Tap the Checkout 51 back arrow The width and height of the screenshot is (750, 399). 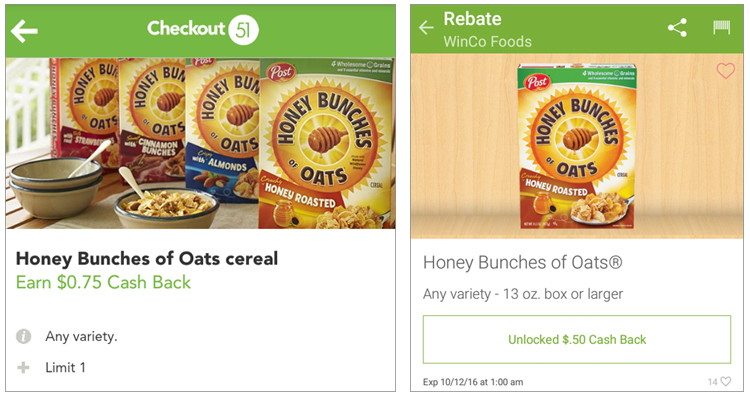(x=24, y=32)
